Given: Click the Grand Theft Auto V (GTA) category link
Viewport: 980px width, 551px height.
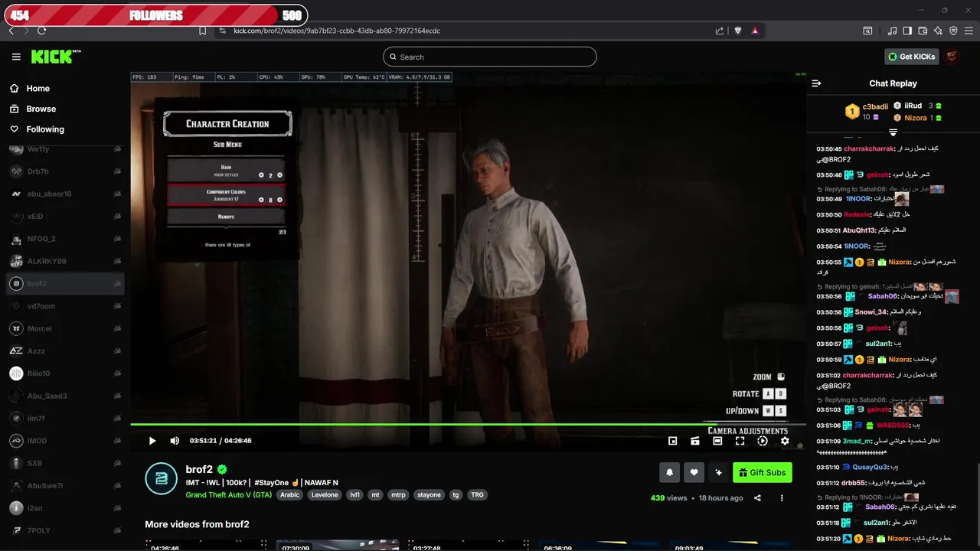Looking at the screenshot, I should [229, 495].
